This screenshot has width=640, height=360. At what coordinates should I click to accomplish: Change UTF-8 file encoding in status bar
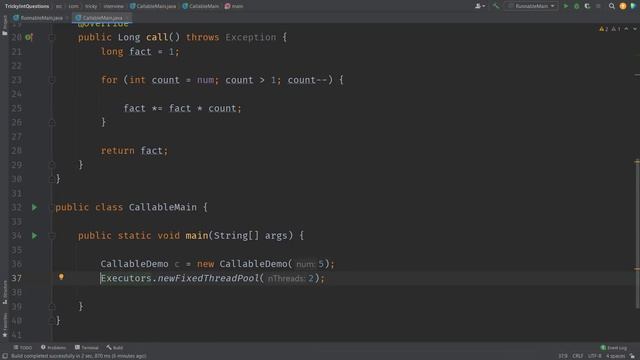click(x=594, y=356)
